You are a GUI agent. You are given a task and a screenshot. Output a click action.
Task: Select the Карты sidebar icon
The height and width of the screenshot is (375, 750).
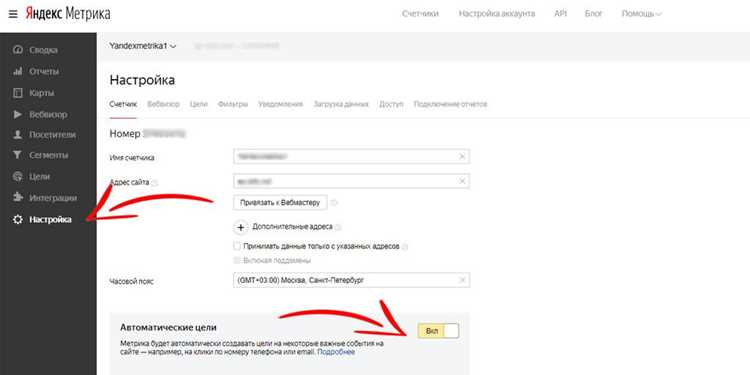(18, 93)
